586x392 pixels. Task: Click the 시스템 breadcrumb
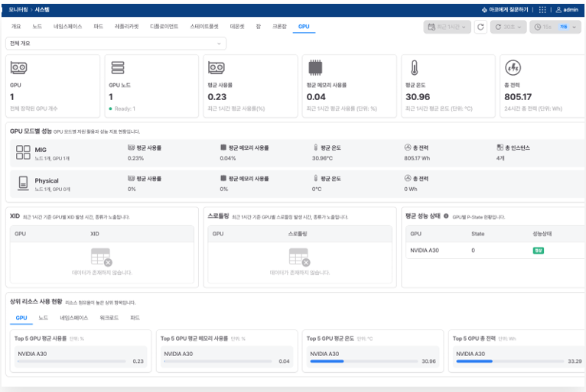click(x=42, y=10)
